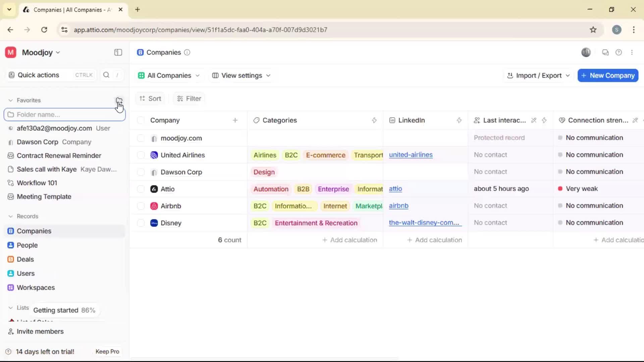644x362 pixels.
Task: Collapse the sidebar panel
Action: [x=118, y=52]
